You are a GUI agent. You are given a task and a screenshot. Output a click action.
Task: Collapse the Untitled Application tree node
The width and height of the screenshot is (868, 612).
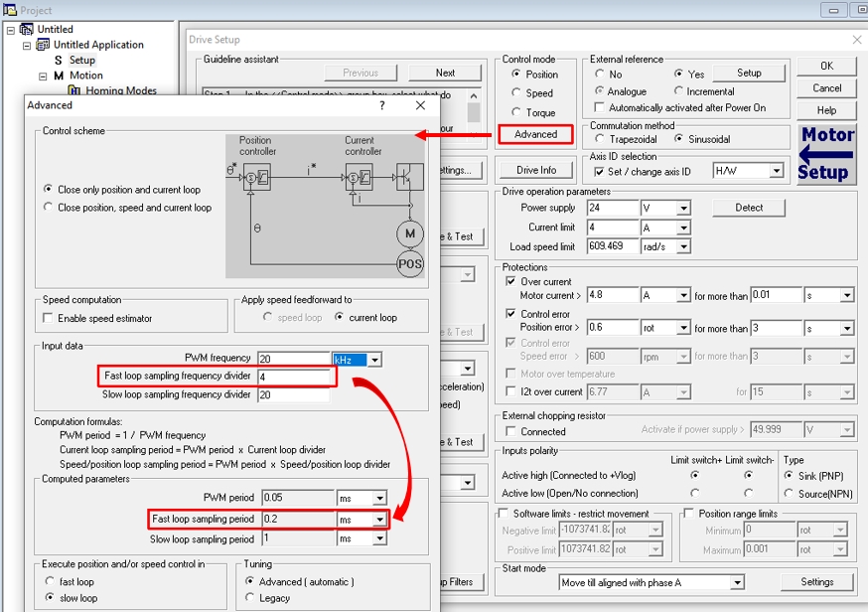tap(27, 46)
